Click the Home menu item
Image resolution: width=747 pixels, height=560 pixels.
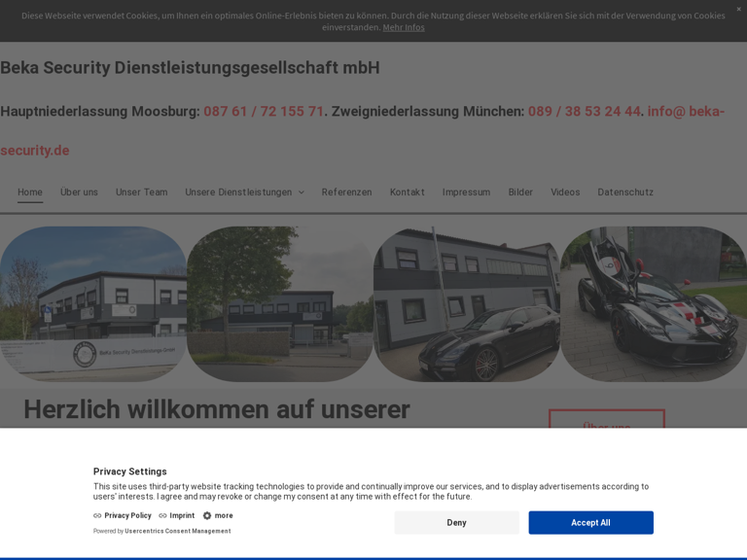pyautogui.click(x=30, y=192)
